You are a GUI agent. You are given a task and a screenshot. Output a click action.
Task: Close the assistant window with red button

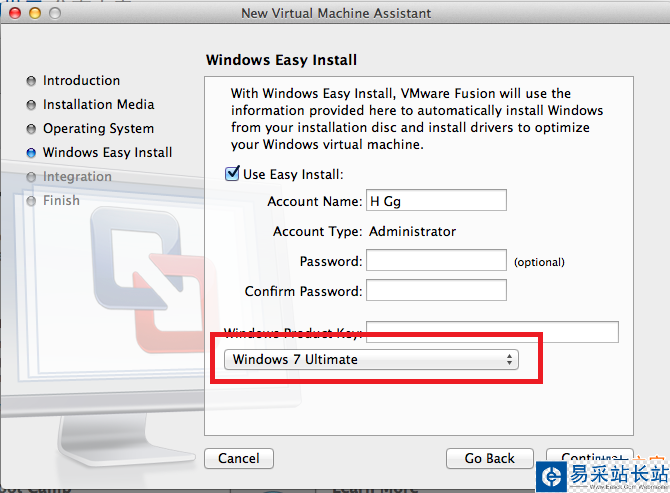15,13
